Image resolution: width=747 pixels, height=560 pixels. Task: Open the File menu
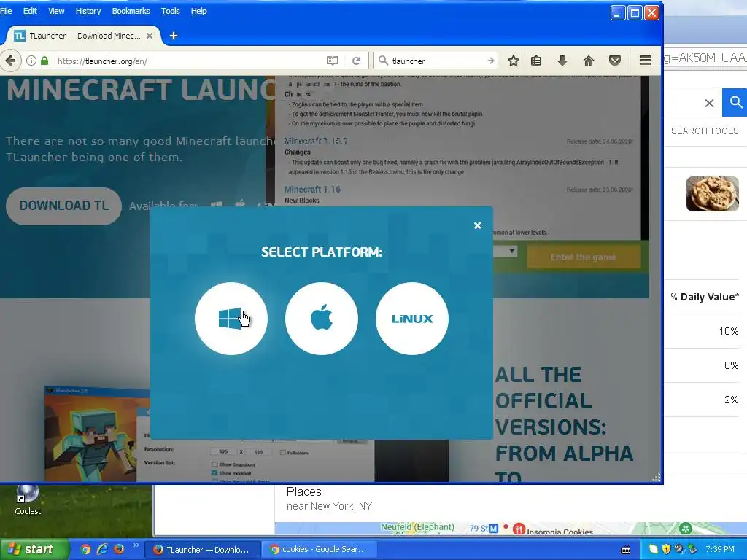coord(6,11)
